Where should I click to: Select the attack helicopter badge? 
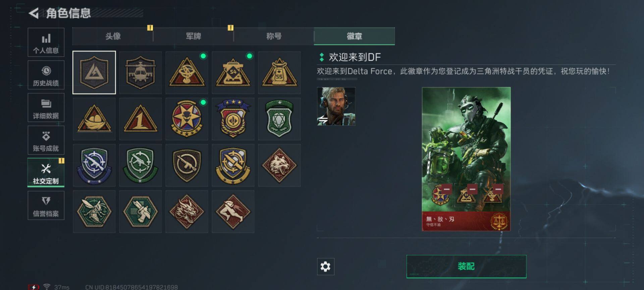(x=141, y=72)
